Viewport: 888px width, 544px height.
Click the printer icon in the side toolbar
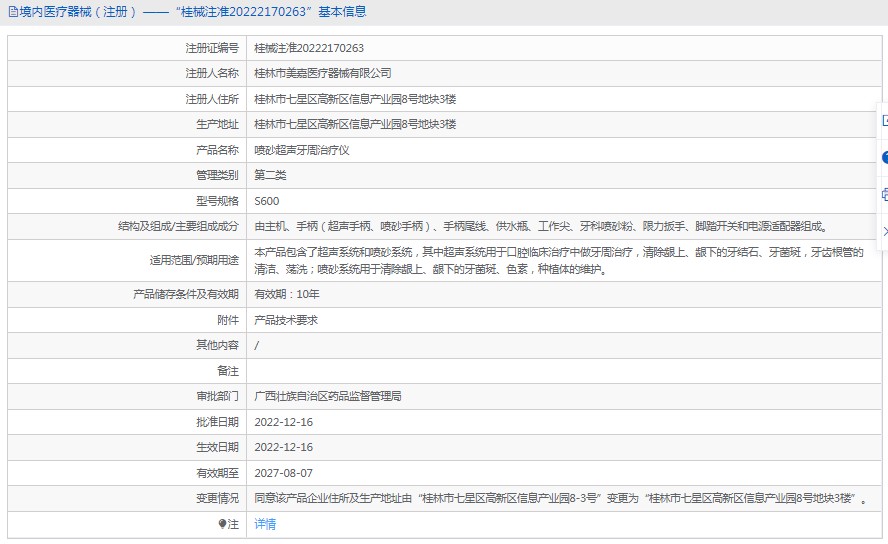point(885,195)
